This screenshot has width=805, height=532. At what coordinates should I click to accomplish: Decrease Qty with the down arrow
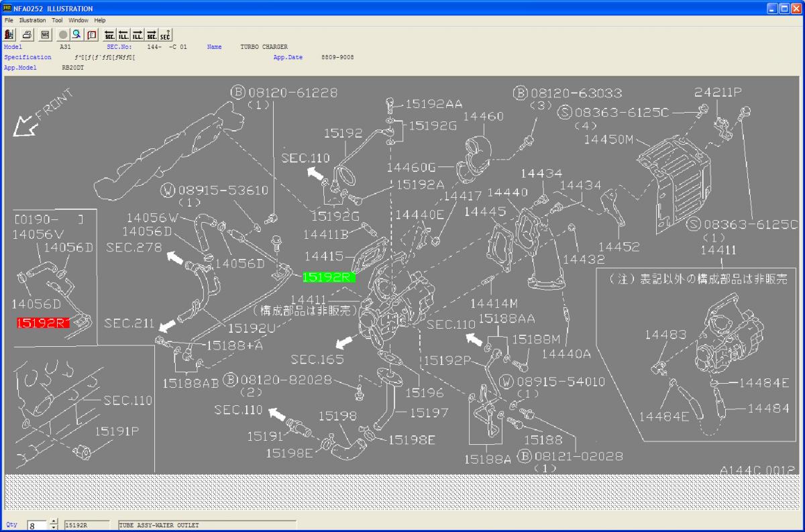54,528
